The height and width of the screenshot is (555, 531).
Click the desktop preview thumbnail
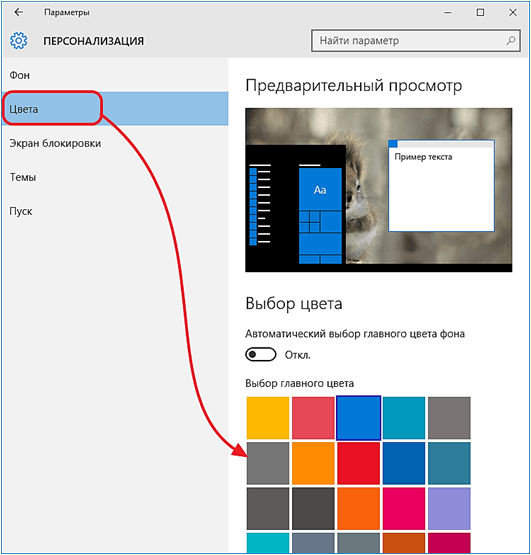coord(378,190)
